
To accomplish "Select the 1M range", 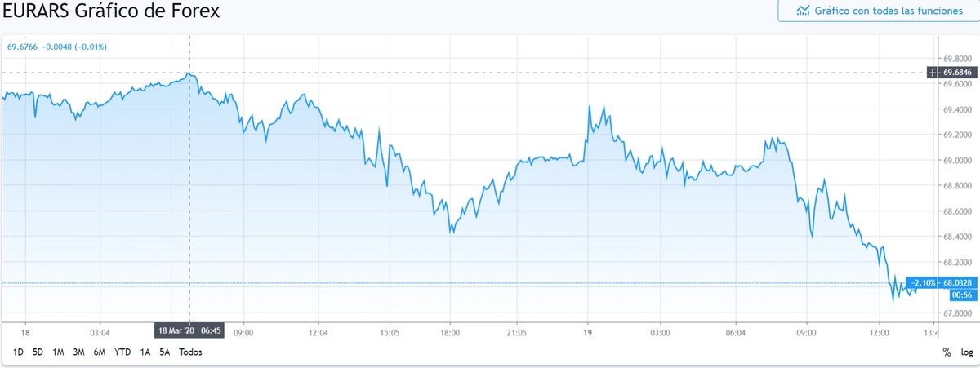I will (58, 352).
